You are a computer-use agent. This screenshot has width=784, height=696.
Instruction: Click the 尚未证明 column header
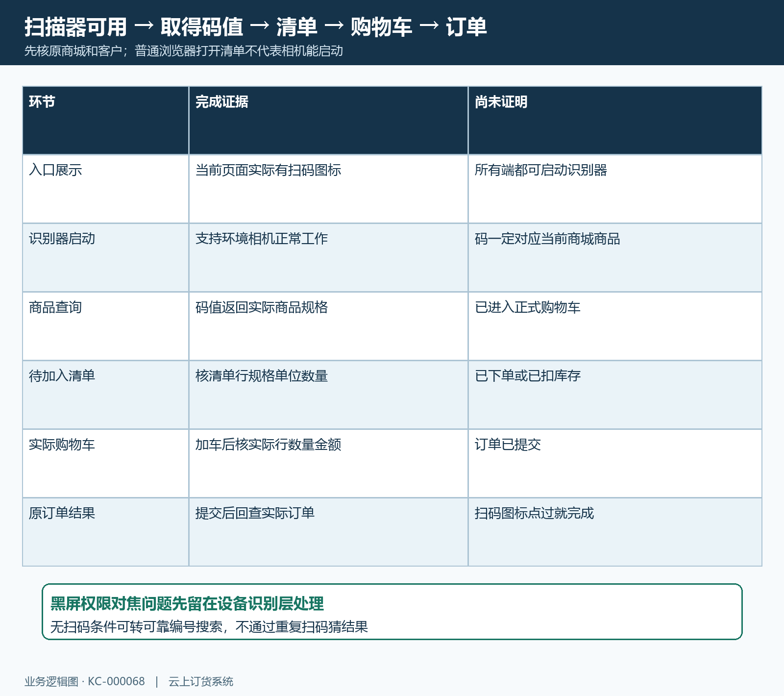coord(615,121)
